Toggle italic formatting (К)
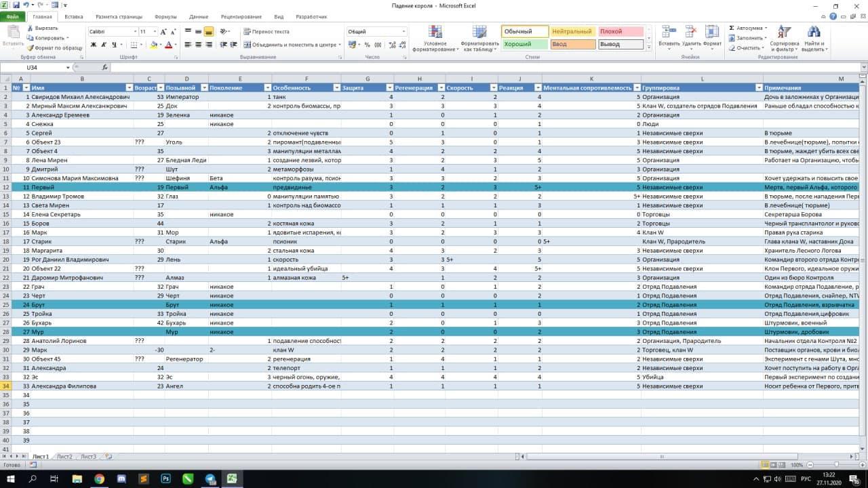Image resolution: width=868 pixels, height=488 pixels. click(104, 45)
